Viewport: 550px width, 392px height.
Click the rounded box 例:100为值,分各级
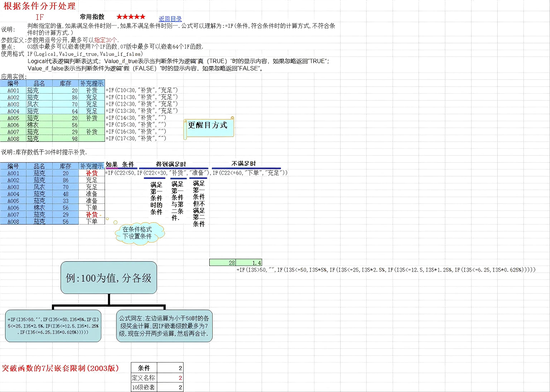[109, 278]
